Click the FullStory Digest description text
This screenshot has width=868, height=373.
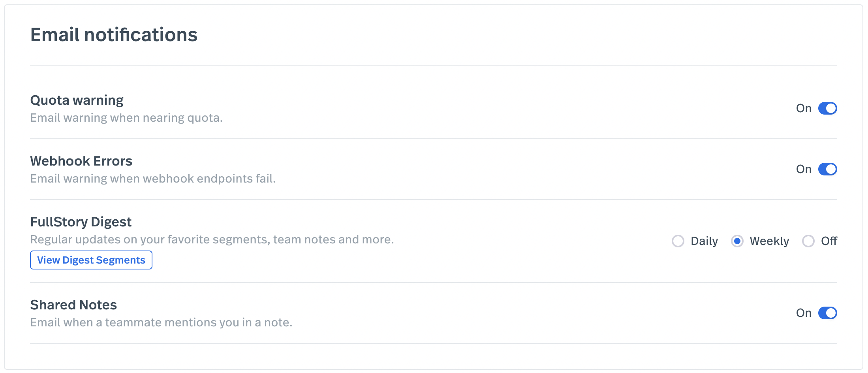pyautogui.click(x=212, y=239)
